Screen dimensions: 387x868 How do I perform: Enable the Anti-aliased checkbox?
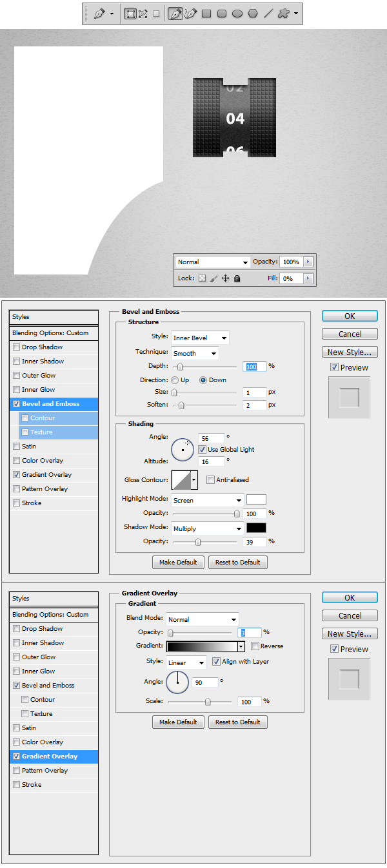(210, 479)
